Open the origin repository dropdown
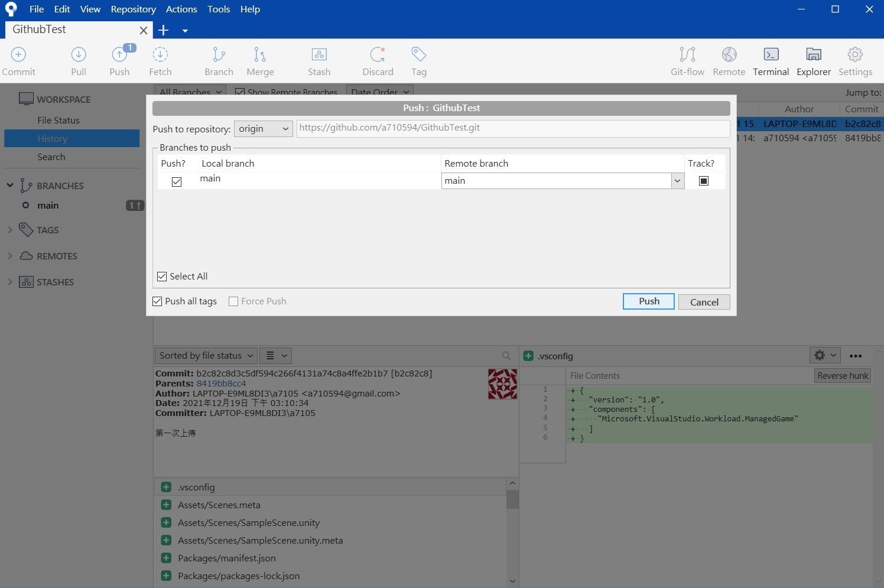Image resolution: width=884 pixels, height=588 pixels. pyautogui.click(x=264, y=129)
